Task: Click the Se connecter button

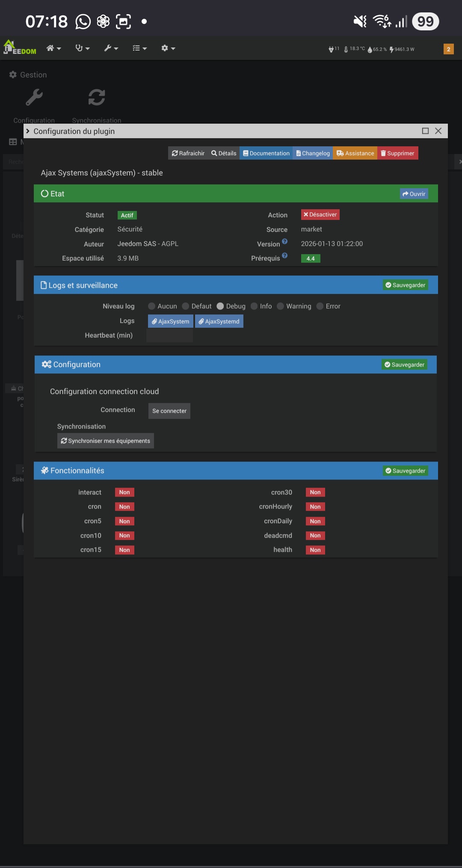Action: pyautogui.click(x=169, y=411)
